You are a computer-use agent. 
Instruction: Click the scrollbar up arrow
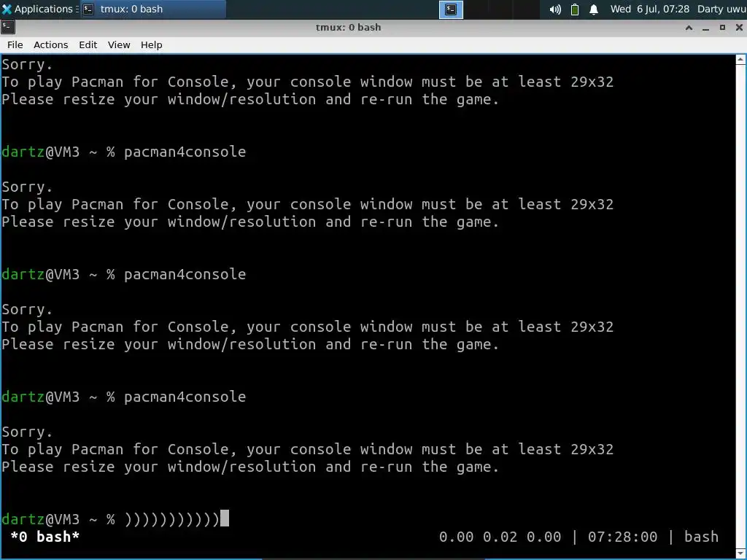pos(741,60)
